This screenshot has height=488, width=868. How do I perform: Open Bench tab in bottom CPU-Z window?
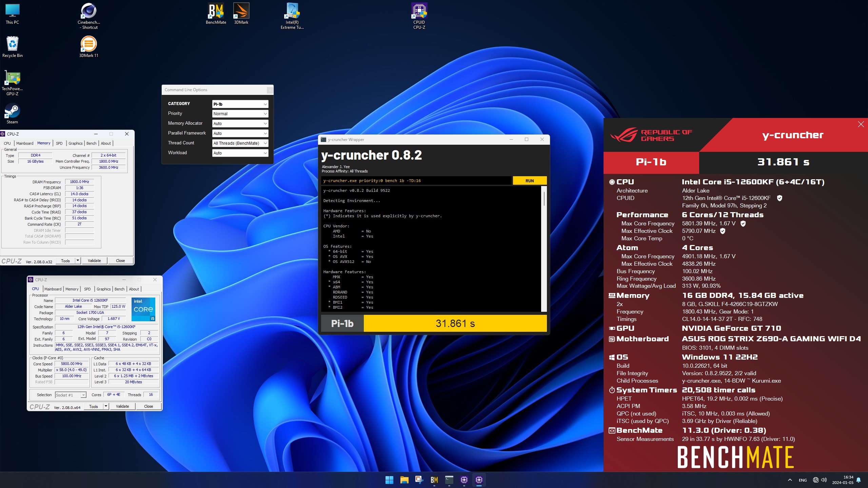(x=120, y=289)
